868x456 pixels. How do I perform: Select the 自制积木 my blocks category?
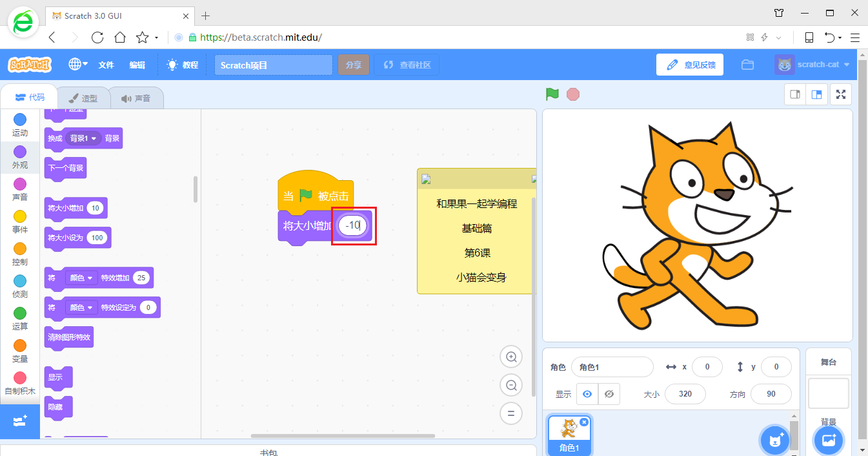20,384
